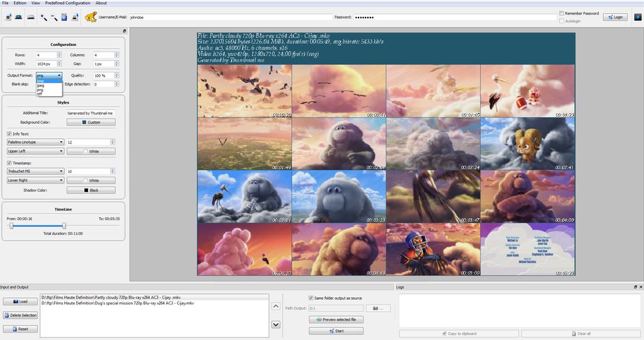Select jpeg in output format list
The width and height of the screenshot is (644, 340).
coord(49,85)
